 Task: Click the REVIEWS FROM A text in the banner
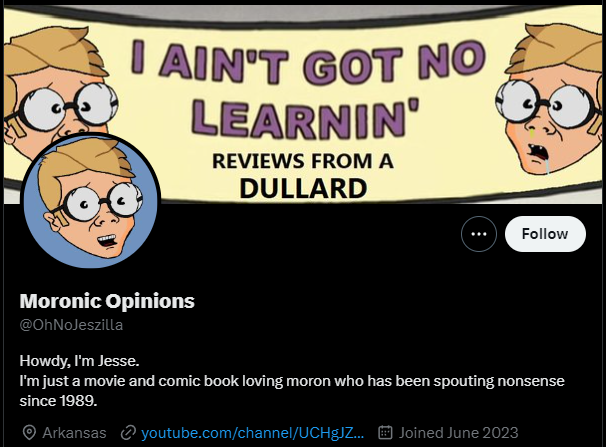[x=303, y=161]
